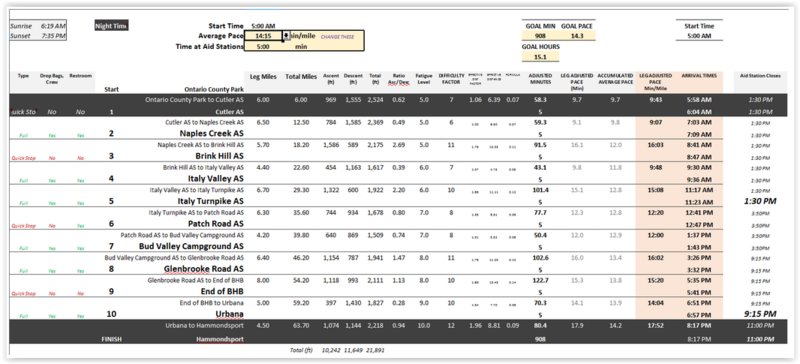Click the Sunset 7:35 PM cell
This screenshot has height=364, width=800.
53,36
